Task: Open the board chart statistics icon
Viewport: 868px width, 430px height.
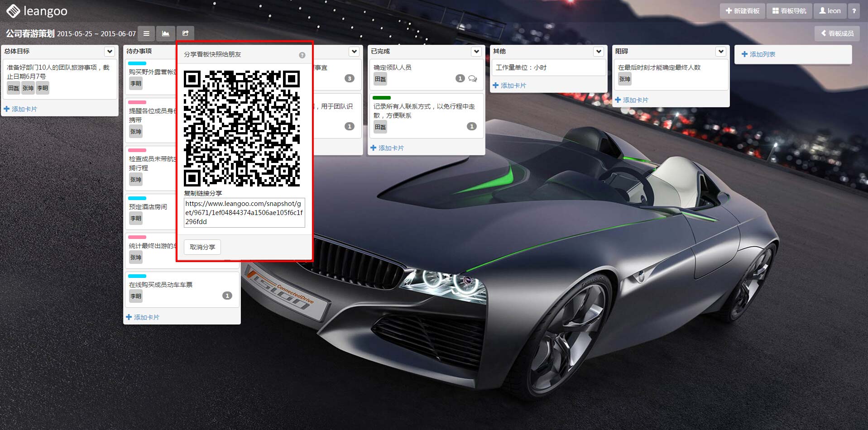Action: [x=166, y=33]
